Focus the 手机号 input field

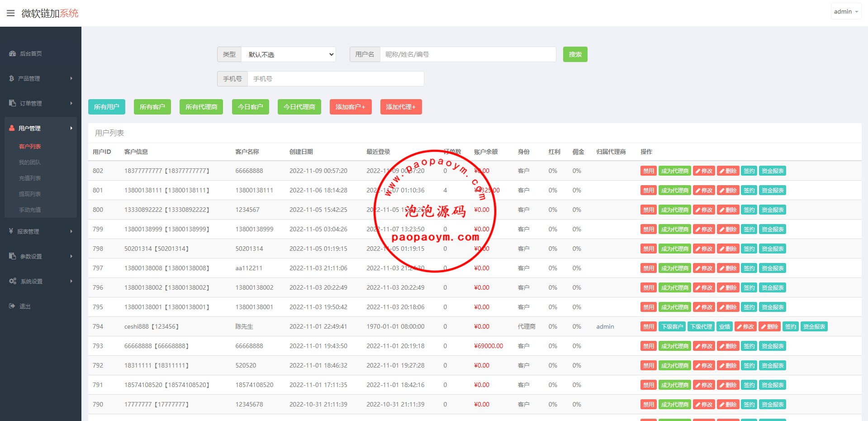336,79
